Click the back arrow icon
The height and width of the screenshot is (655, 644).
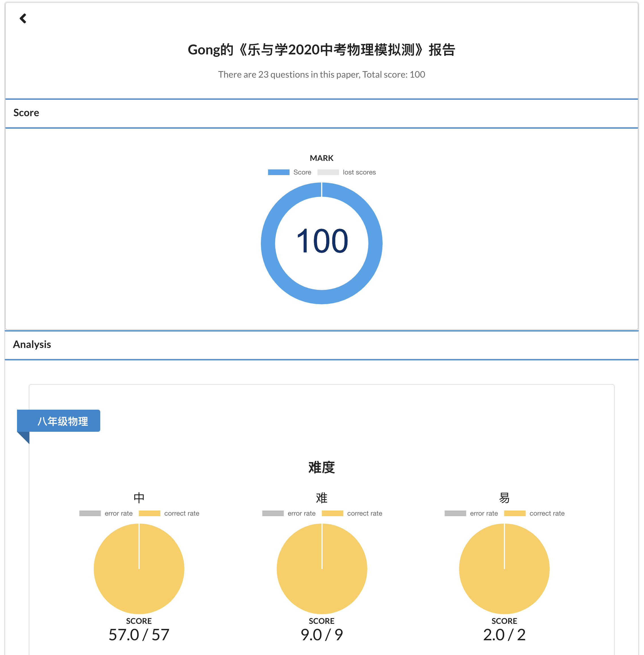click(23, 18)
